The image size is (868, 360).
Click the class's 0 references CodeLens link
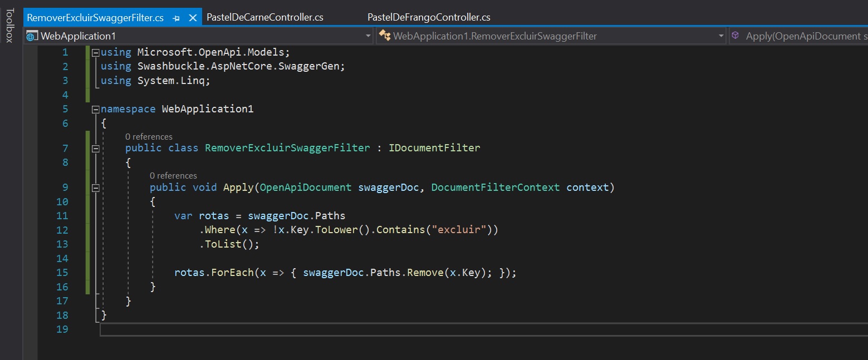coord(149,136)
